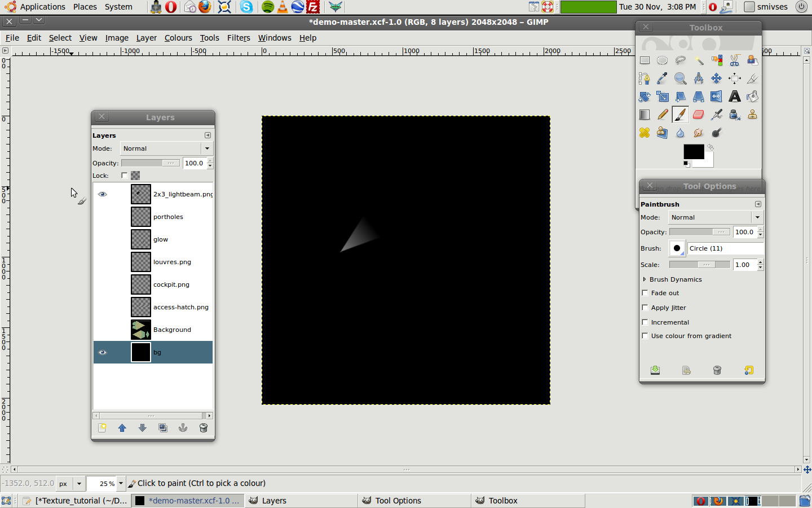Enable the Fade out checkbox
The height and width of the screenshot is (508, 812).
645,293
